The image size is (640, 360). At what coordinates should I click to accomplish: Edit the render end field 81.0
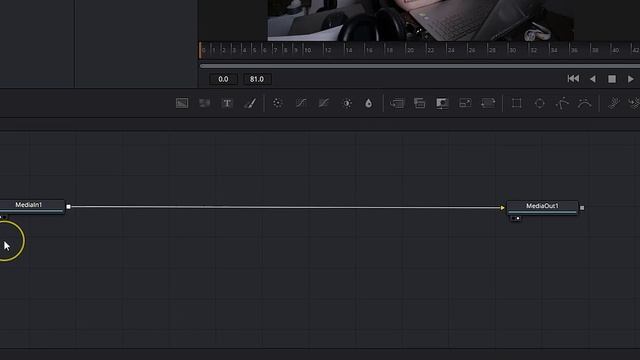(257, 79)
